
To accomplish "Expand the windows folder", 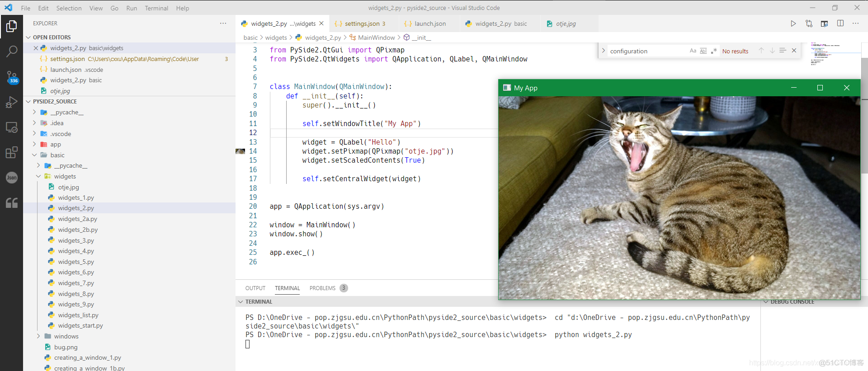I will 38,336.
